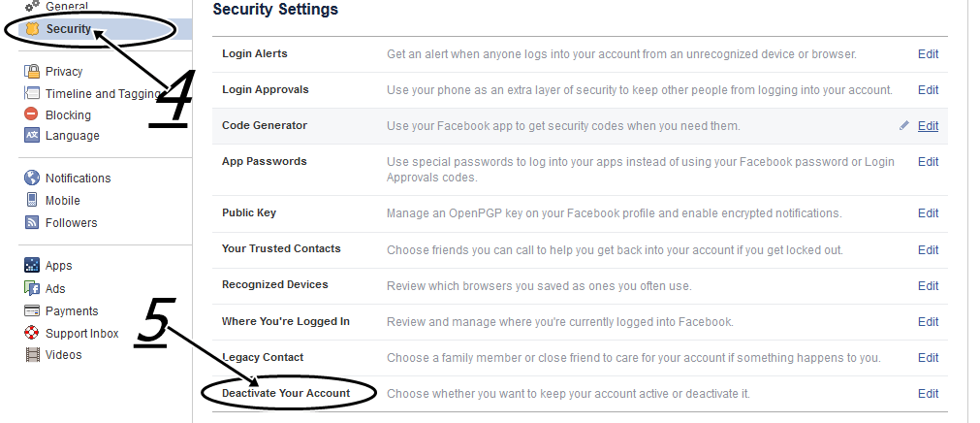Edit Login Alerts setting
This screenshot has height=423, width=980.
pyautogui.click(x=928, y=53)
